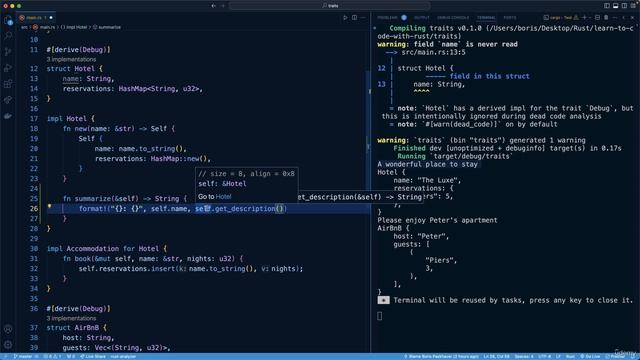Close the terminal panel

click(633, 18)
